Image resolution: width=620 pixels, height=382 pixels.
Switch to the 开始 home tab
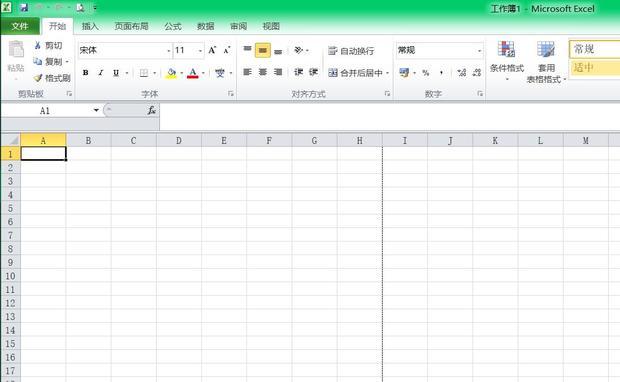pos(57,26)
